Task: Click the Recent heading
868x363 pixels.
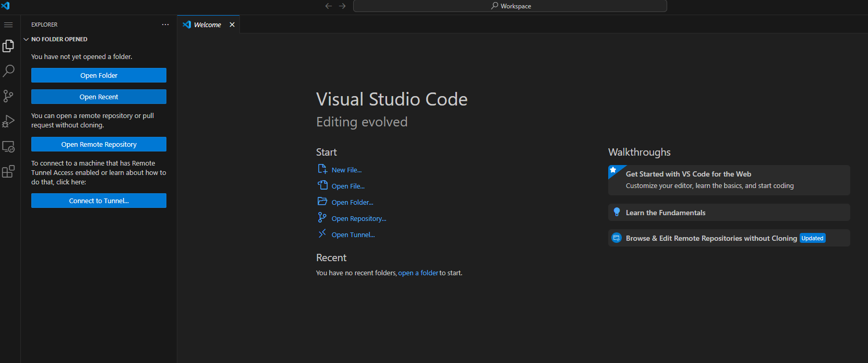Action: [x=331, y=257]
